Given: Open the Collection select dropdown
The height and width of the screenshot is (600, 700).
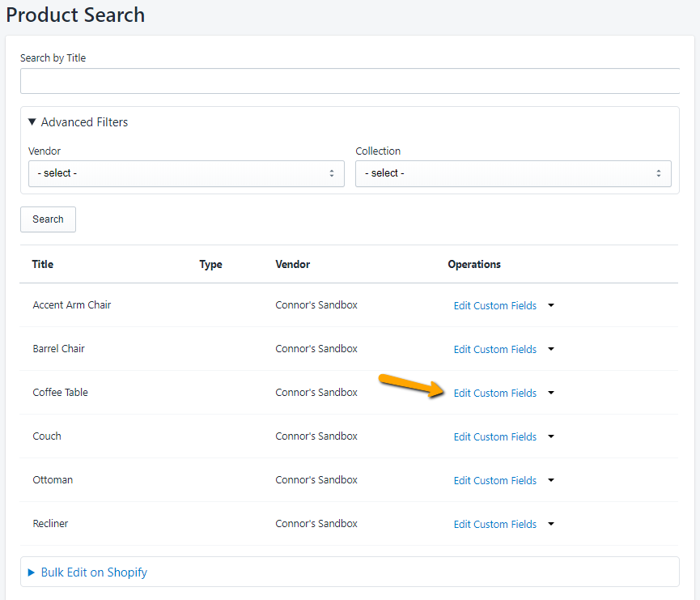Looking at the screenshot, I should [513, 173].
